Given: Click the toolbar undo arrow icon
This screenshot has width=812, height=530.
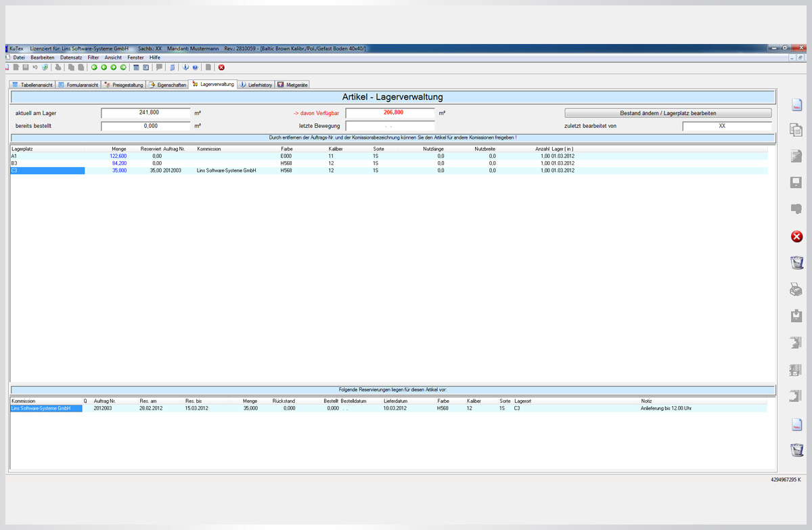Looking at the screenshot, I should [x=35, y=67].
